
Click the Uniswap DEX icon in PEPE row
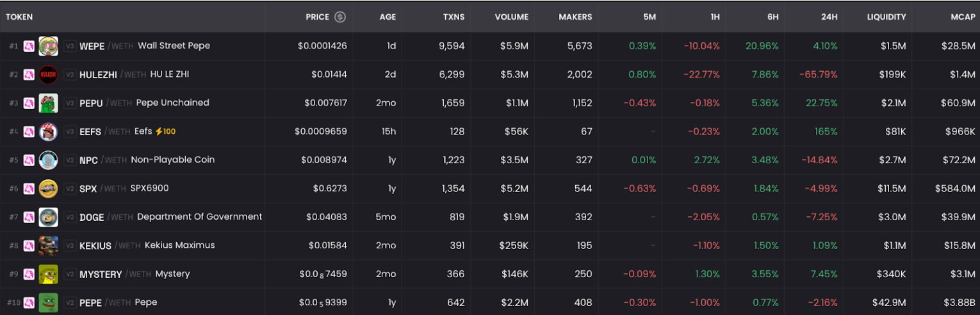[x=29, y=303]
